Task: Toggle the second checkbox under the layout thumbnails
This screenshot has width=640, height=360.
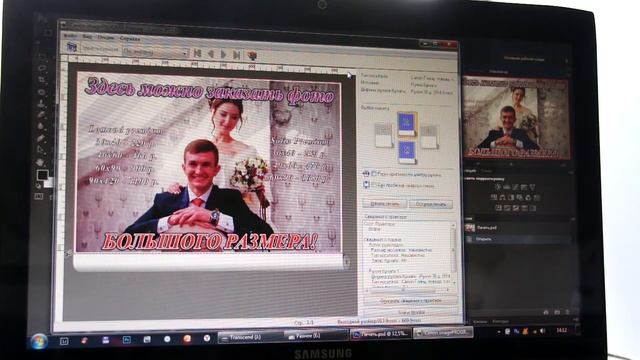Action: tap(373, 185)
